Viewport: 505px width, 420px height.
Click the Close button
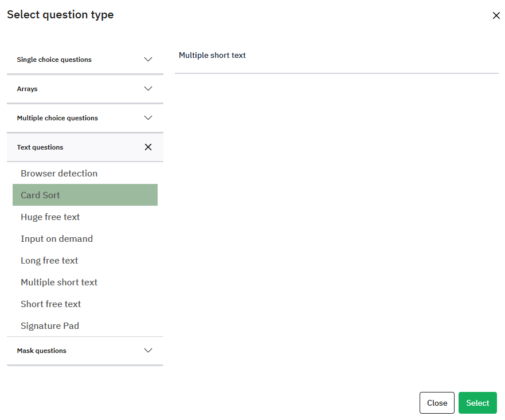(437, 403)
